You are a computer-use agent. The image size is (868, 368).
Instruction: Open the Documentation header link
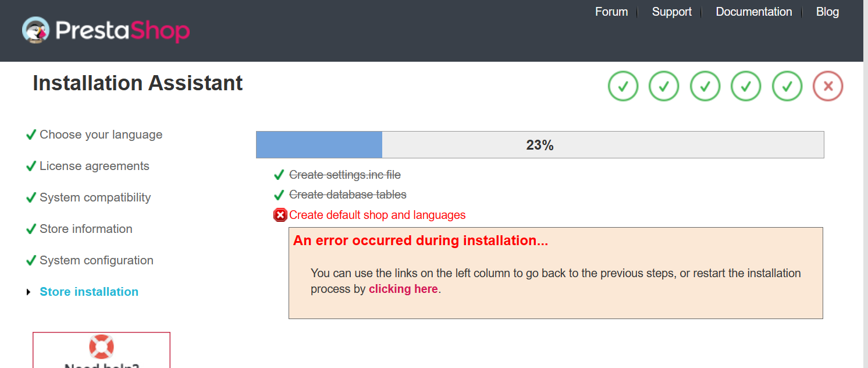(x=753, y=12)
